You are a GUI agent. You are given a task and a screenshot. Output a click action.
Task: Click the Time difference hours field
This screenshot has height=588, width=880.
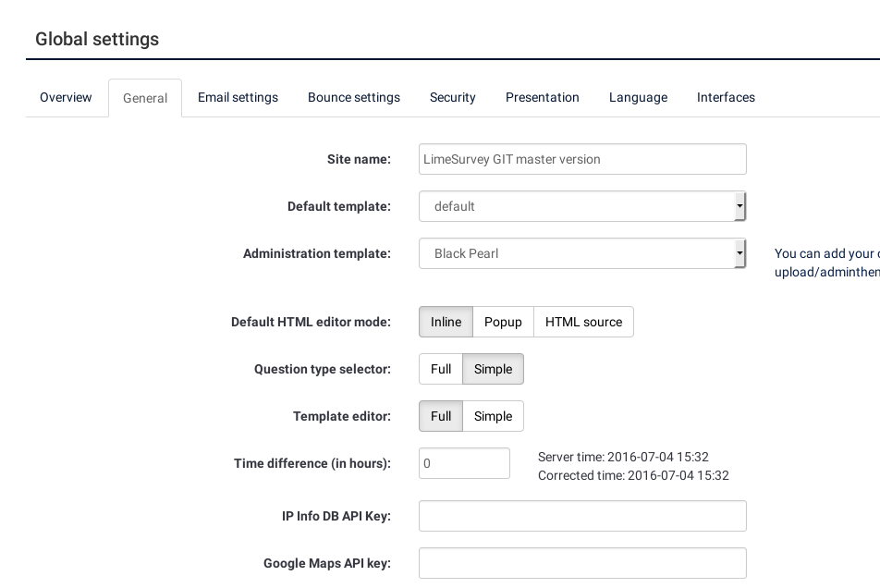pos(464,463)
